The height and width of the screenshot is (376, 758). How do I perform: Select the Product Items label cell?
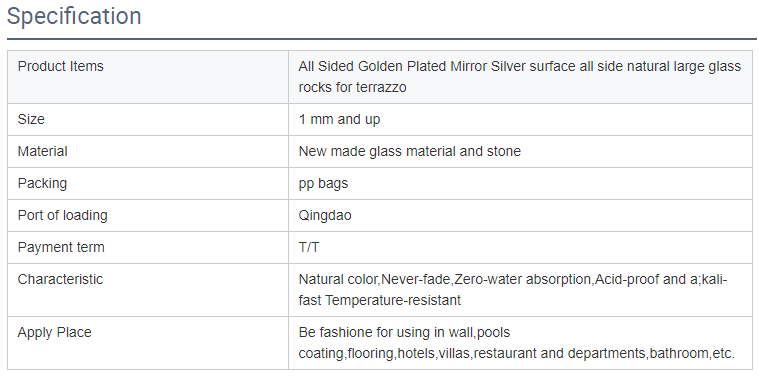(x=148, y=77)
